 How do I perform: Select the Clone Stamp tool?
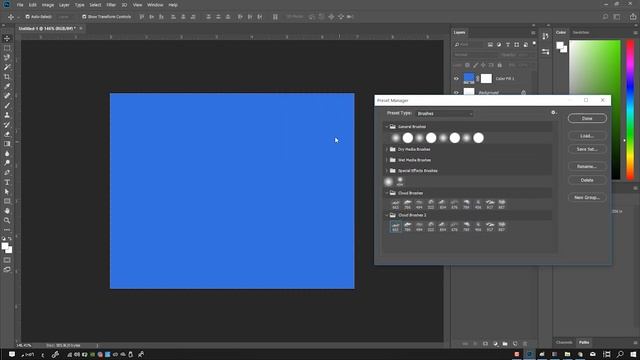click(x=7, y=115)
